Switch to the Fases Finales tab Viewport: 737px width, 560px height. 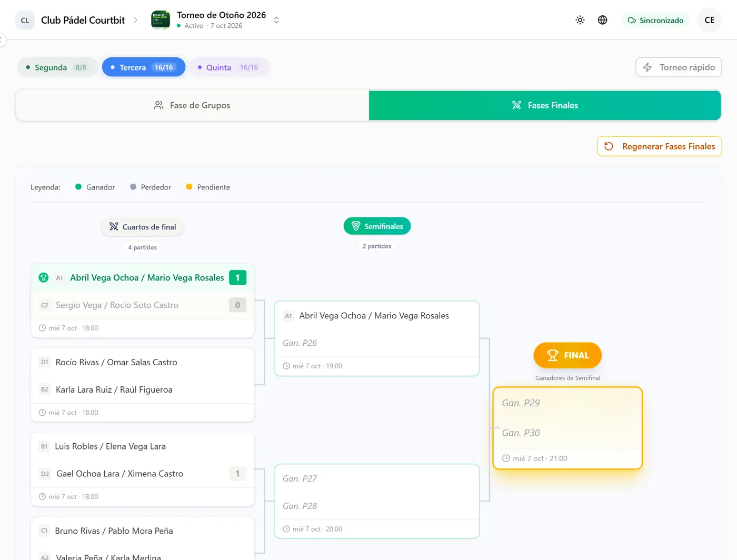click(545, 105)
